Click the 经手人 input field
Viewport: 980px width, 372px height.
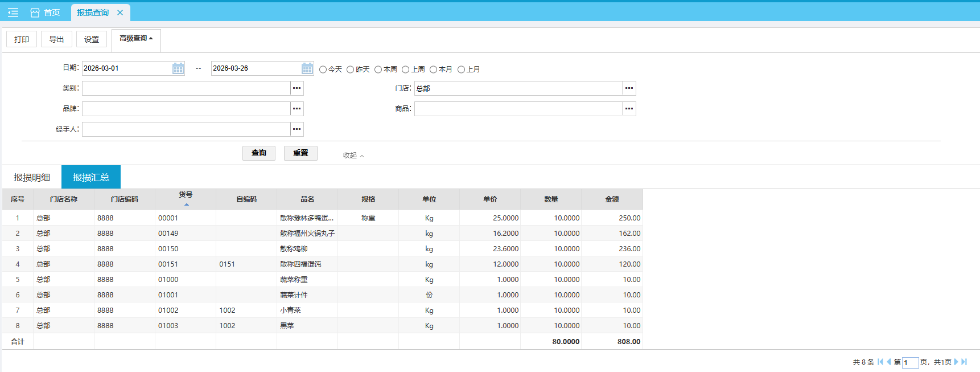tap(186, 129)
